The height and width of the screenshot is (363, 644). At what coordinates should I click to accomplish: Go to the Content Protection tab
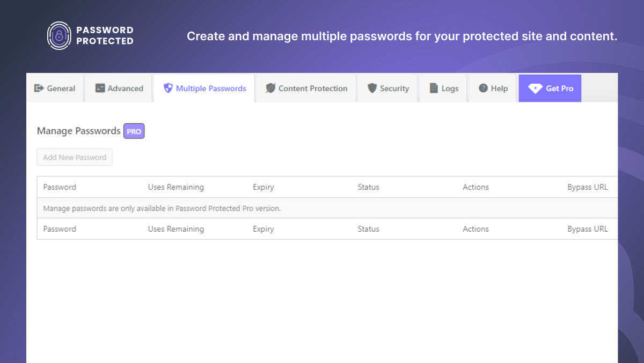click(306, 88)
